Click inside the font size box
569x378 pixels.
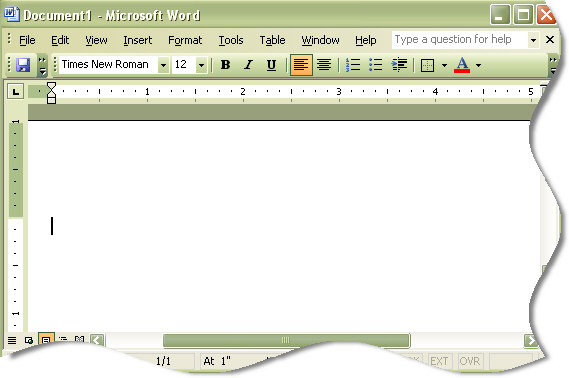184,65
